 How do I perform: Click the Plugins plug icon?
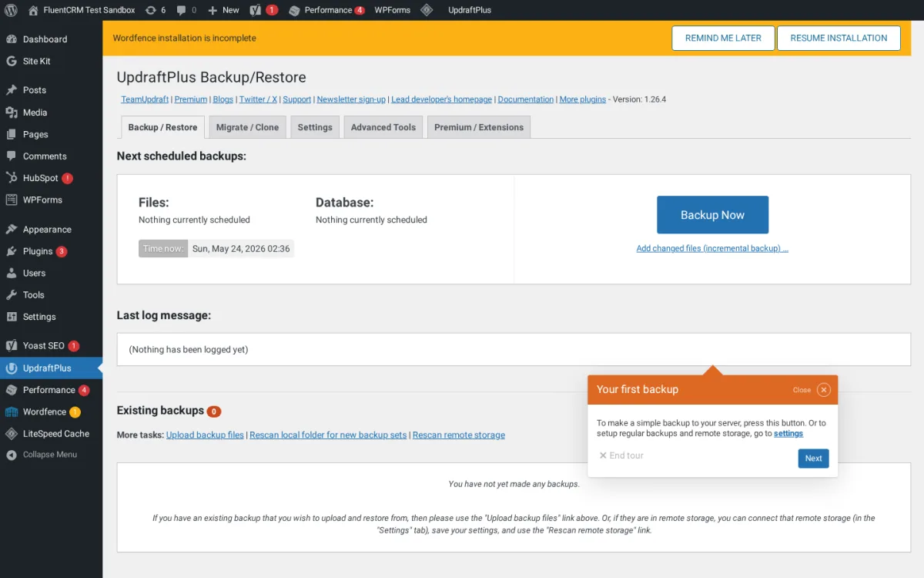coord(12,251)
